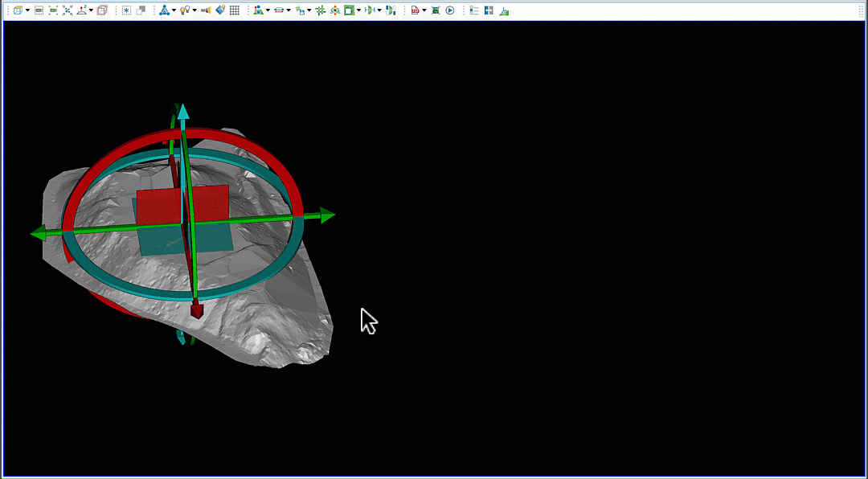868x479 pixels.
Task: Click the 3D cube view icon
Action: coord(18,10)
